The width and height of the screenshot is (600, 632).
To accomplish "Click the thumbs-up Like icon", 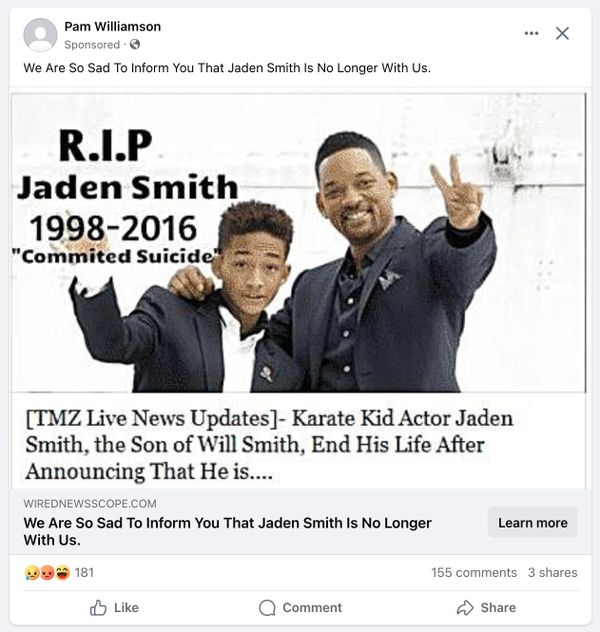I will [98, 608].
